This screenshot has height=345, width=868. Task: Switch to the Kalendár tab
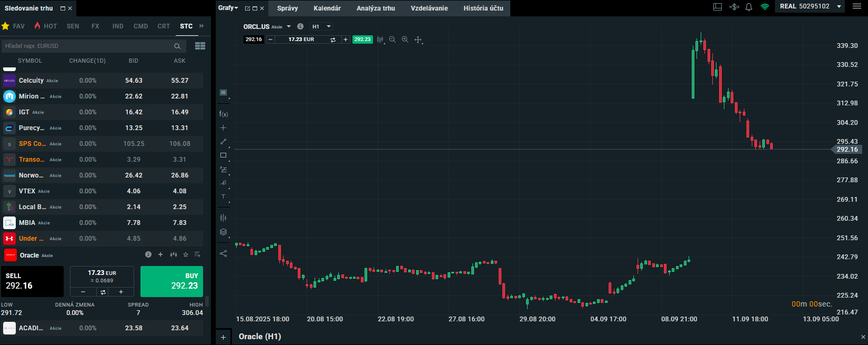[x=327, y=8]
